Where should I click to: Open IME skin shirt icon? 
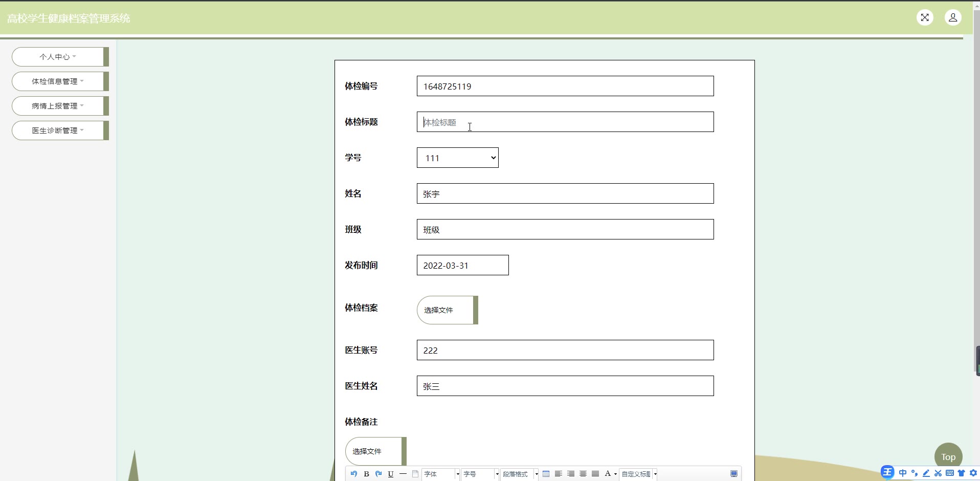[x=962, y=473]
